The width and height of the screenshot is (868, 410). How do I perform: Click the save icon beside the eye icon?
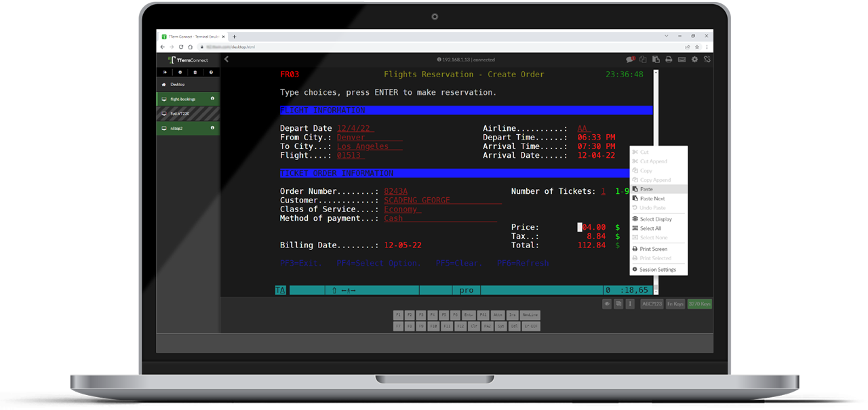(x=618, y=304)
